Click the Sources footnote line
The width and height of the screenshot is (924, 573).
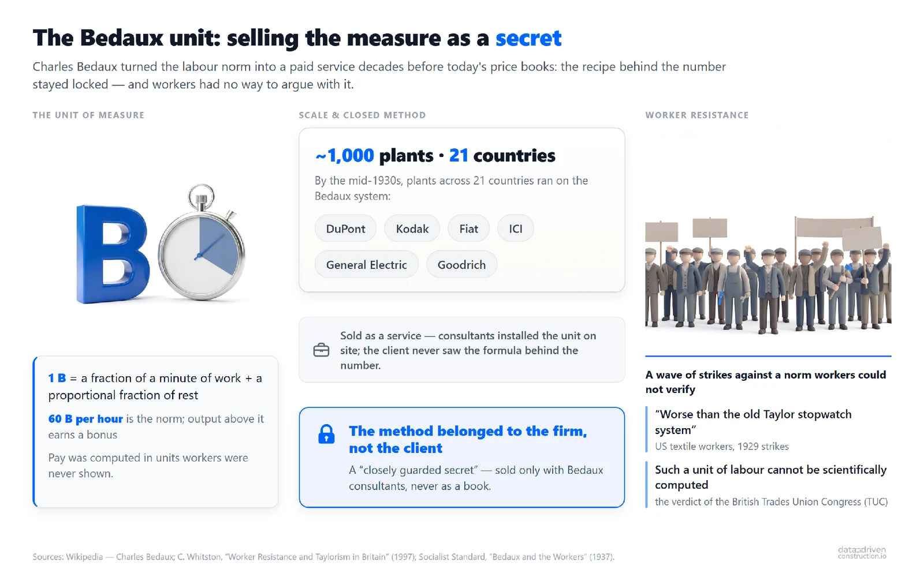(323, 557)
